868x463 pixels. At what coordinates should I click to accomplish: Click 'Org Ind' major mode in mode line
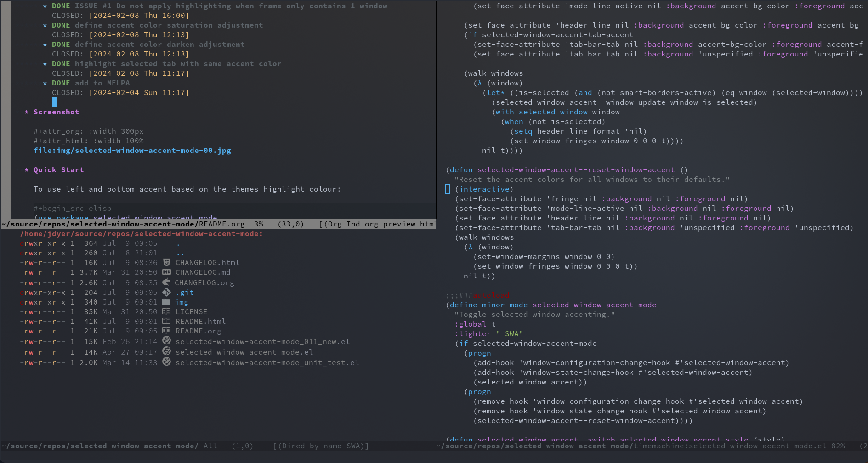click(x=342, y=224)
